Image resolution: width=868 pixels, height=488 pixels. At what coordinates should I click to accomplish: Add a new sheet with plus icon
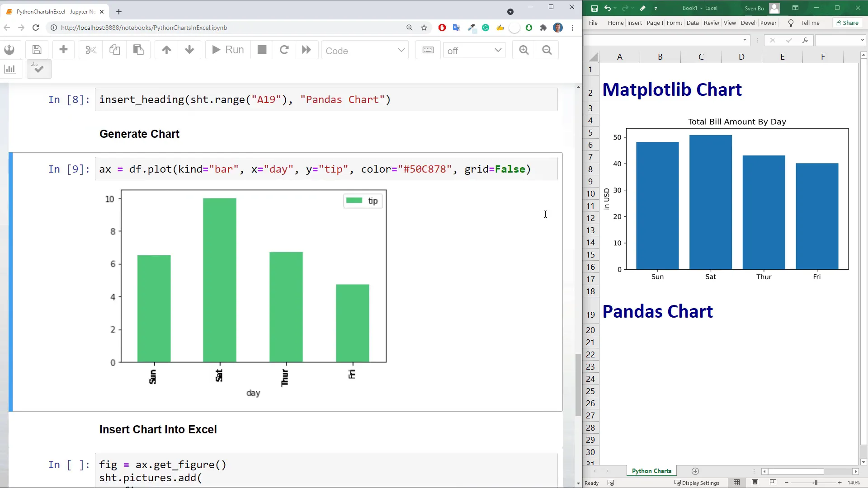tap(695, 471)
